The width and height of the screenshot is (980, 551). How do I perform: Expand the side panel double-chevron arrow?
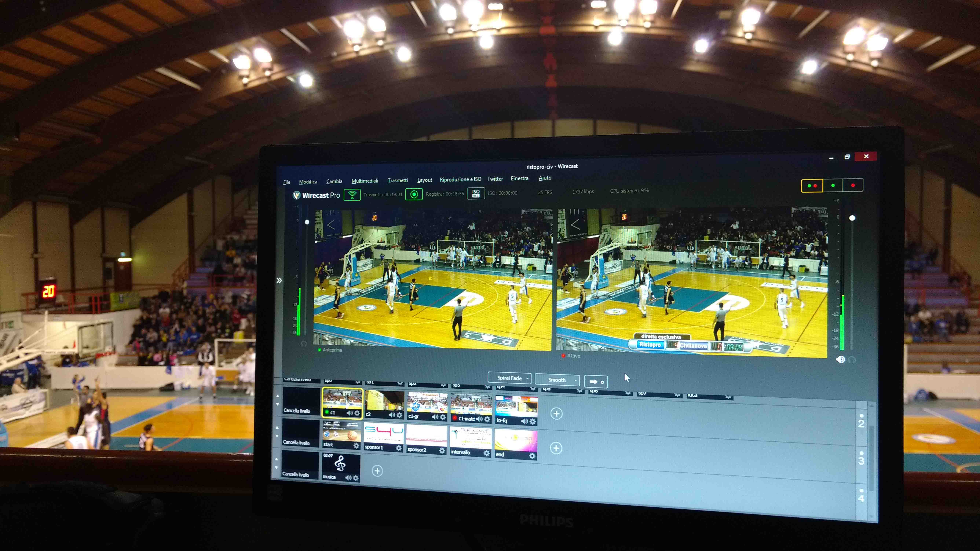tap(279, 280)
